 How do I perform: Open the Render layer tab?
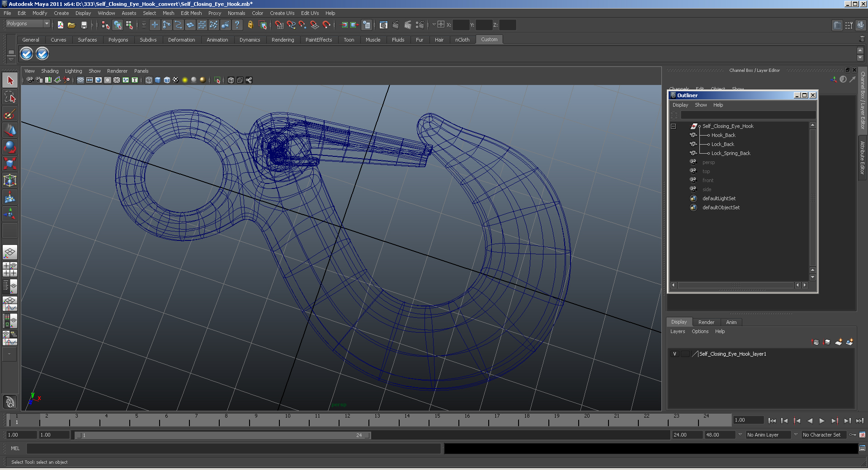pyautogui.click(x=706, y=322)
